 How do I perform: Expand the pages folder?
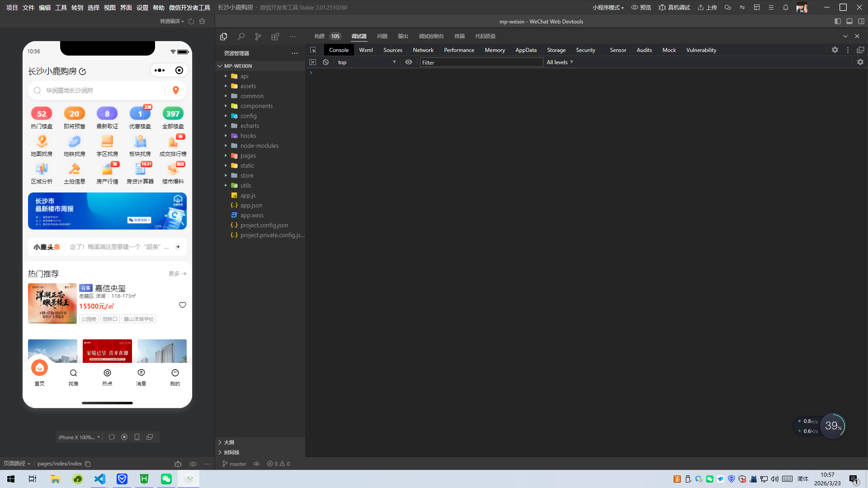coord(248,156)
